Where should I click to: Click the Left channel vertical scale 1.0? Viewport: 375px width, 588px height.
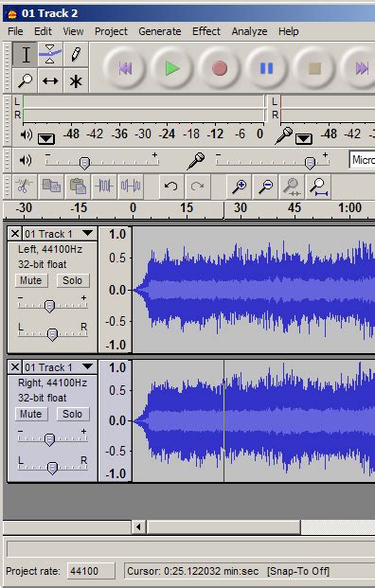pyautogui.click(x=117, y=235)
